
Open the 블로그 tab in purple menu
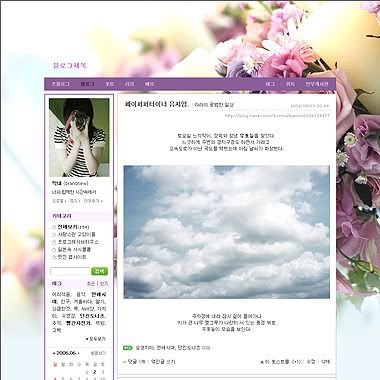(x=87, y=84)
